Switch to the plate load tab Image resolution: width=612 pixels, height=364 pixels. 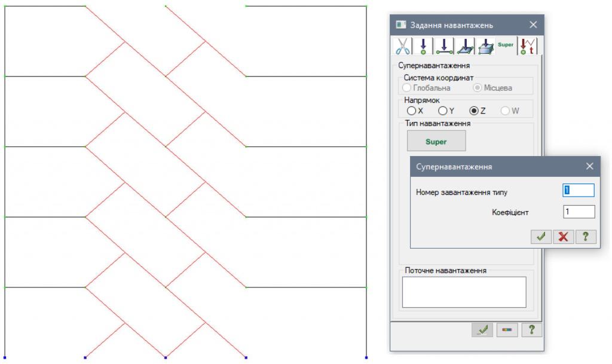coord(465,46)
